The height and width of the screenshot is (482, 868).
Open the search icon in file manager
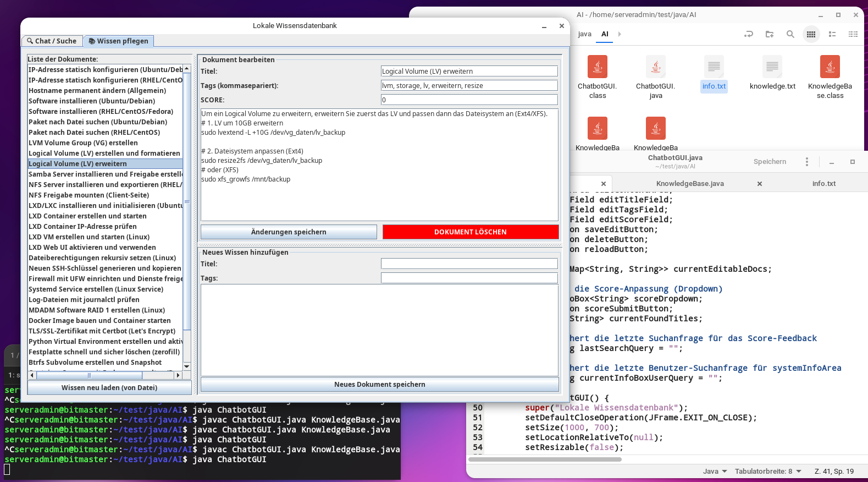coord(790,34)
